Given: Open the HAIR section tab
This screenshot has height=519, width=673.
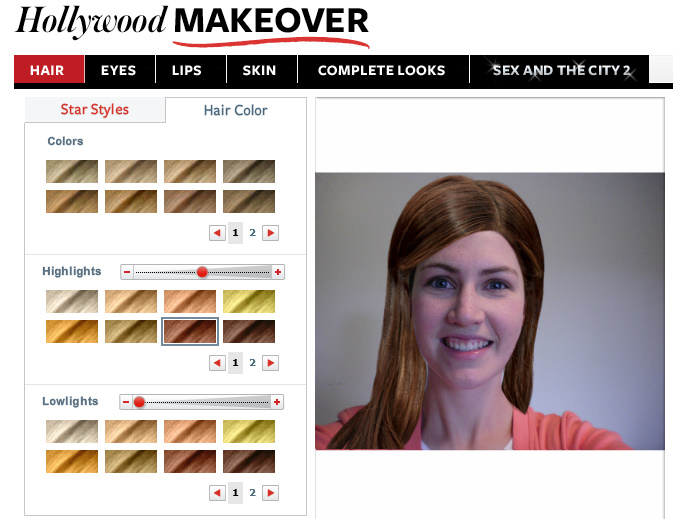Looking at the screenshot, I should coord(49,70).
